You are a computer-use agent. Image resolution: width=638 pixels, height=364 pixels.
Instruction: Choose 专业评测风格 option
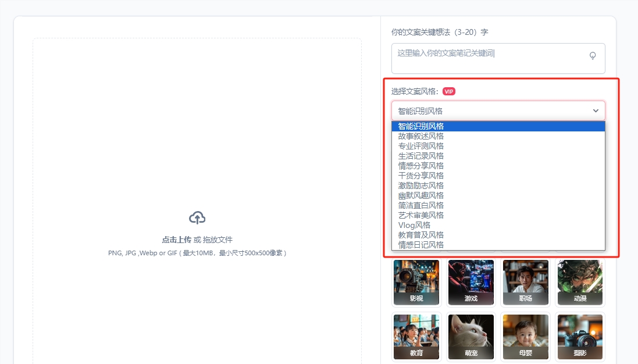(421, 146)
